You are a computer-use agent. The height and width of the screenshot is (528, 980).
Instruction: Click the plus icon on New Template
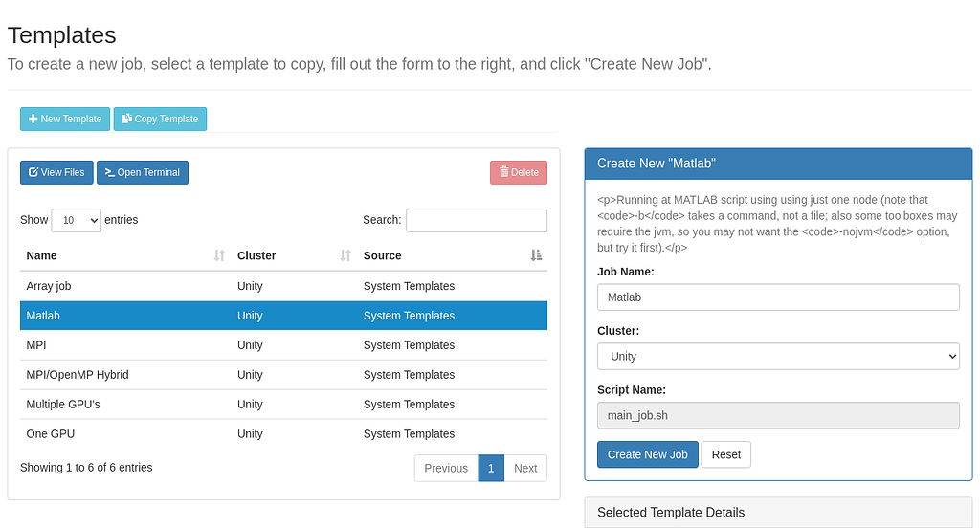pos(33,119)
